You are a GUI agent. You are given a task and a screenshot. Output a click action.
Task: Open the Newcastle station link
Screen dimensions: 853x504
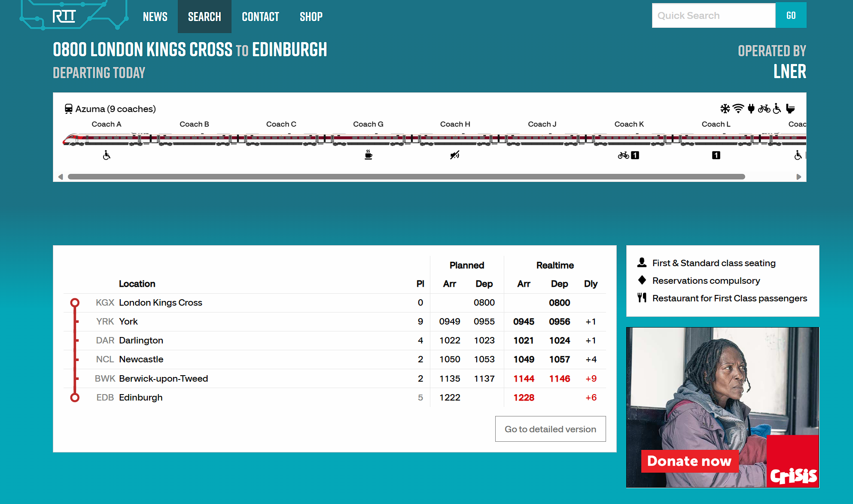(141, 359)
